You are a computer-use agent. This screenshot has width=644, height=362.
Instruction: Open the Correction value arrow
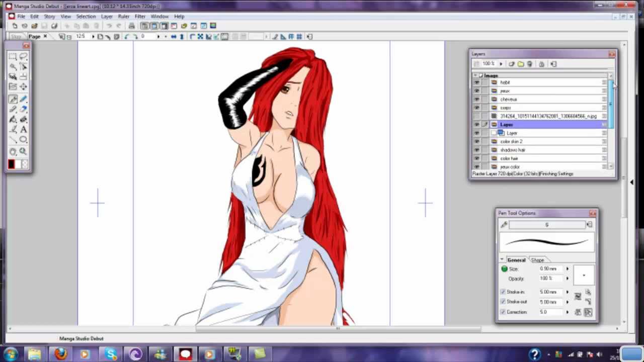tap(568, 312)
